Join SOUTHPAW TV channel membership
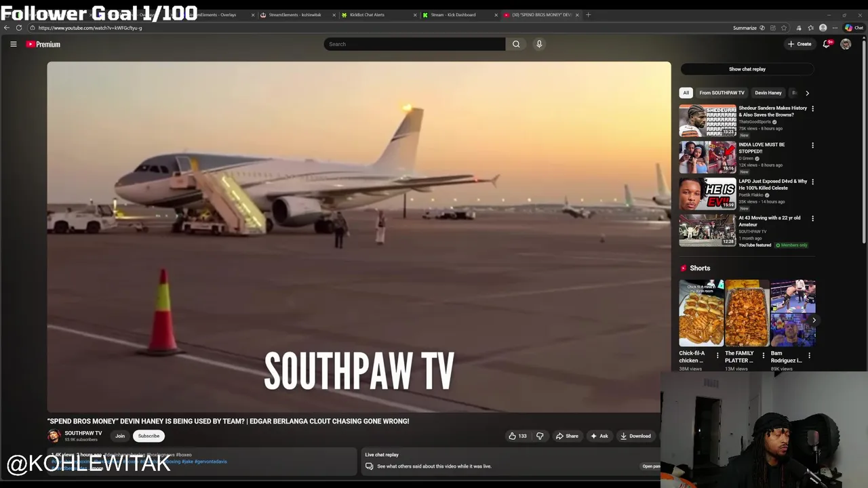 coord(120,436)
